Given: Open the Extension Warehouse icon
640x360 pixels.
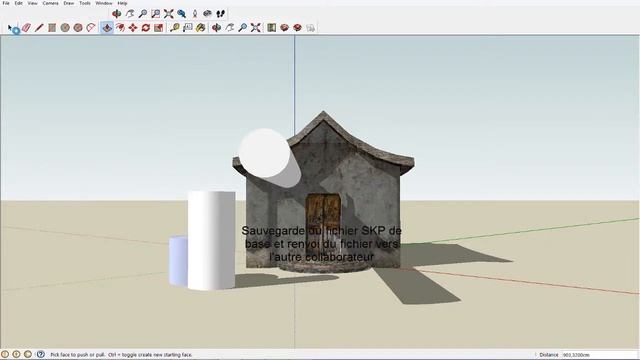Looking at the screenshot, I should click(298, 28).
